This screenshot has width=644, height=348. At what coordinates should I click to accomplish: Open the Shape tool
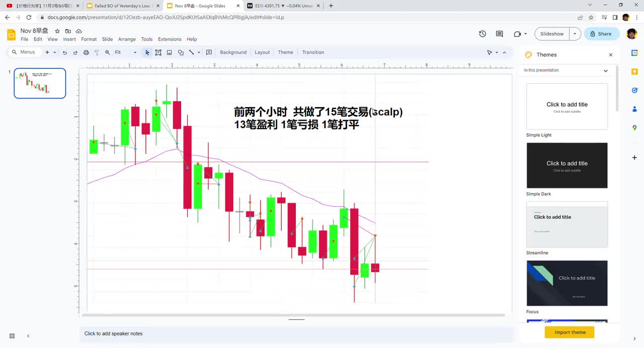point(181,52)
